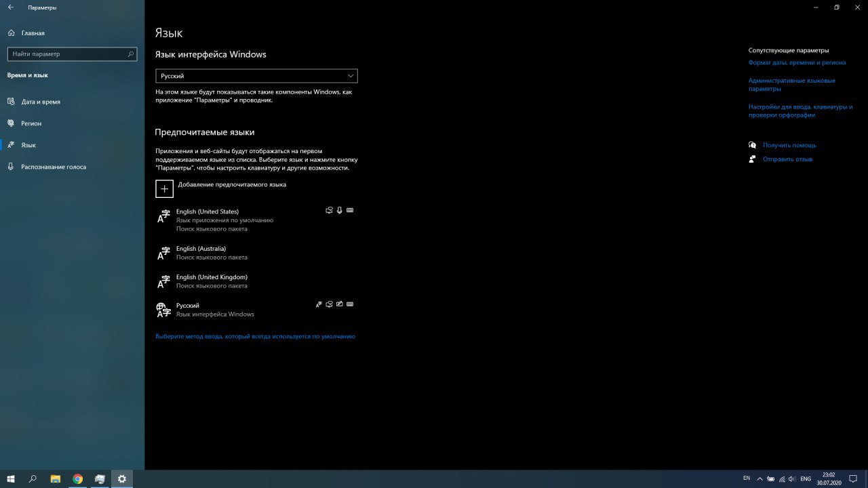The image size is (868, 488).
Task: Go to Главная home page
Action: pos(33,33)
